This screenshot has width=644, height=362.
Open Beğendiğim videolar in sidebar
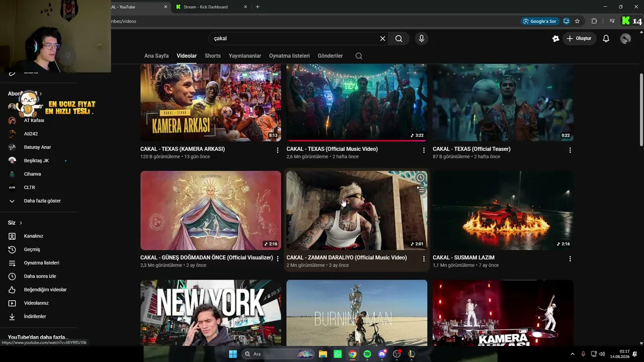click(45, 290)
